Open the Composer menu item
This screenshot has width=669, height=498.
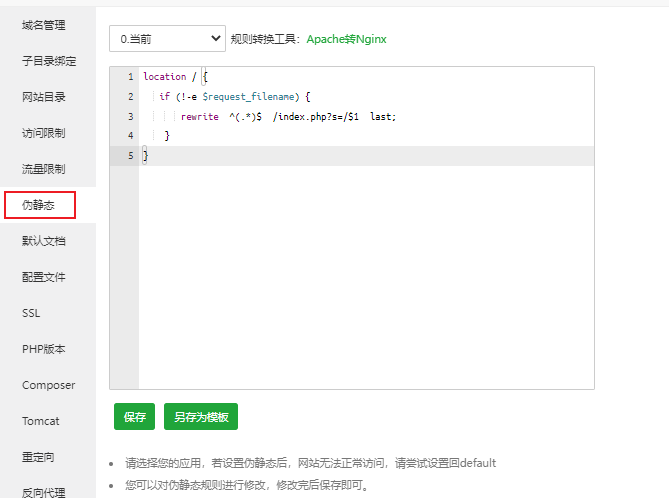48,385
